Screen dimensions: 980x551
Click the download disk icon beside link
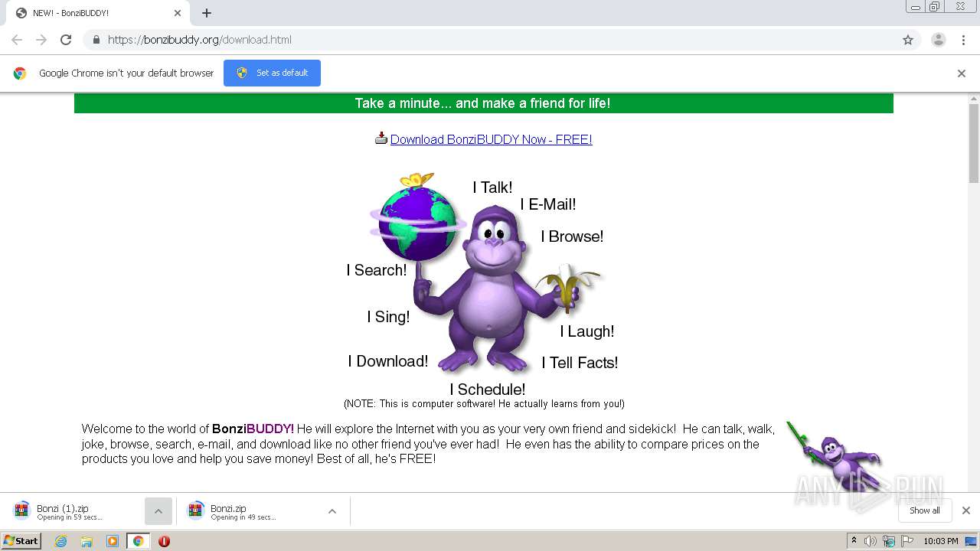click(x=381, y=139)
